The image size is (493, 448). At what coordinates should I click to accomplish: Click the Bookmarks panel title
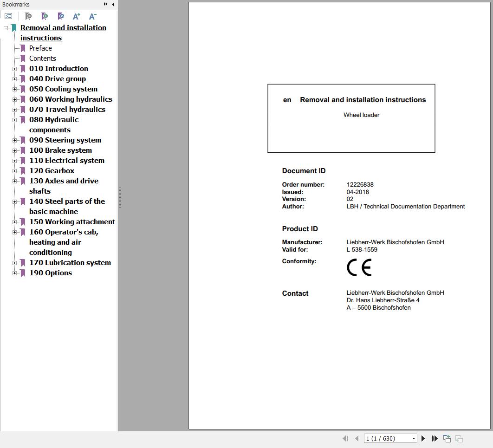pyautogui.click(x=16, y=4)
